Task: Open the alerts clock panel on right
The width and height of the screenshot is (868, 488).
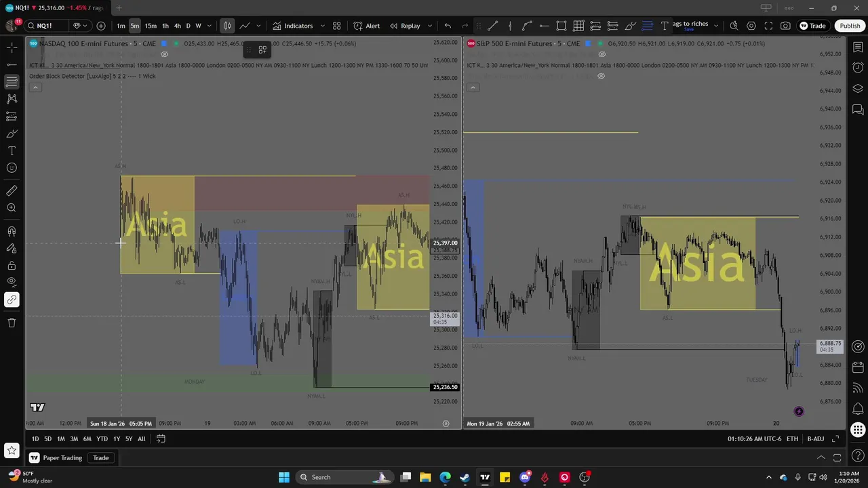Action: coord(858,68)
